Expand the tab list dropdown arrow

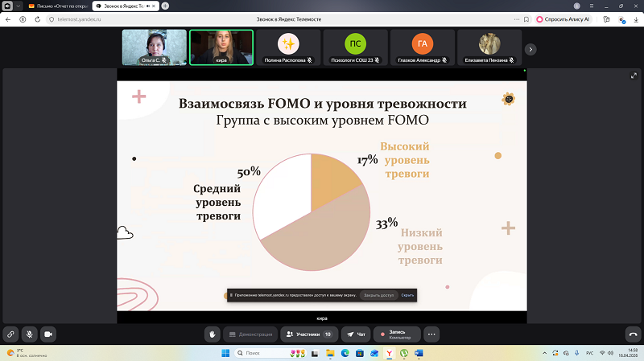[18, 6]
